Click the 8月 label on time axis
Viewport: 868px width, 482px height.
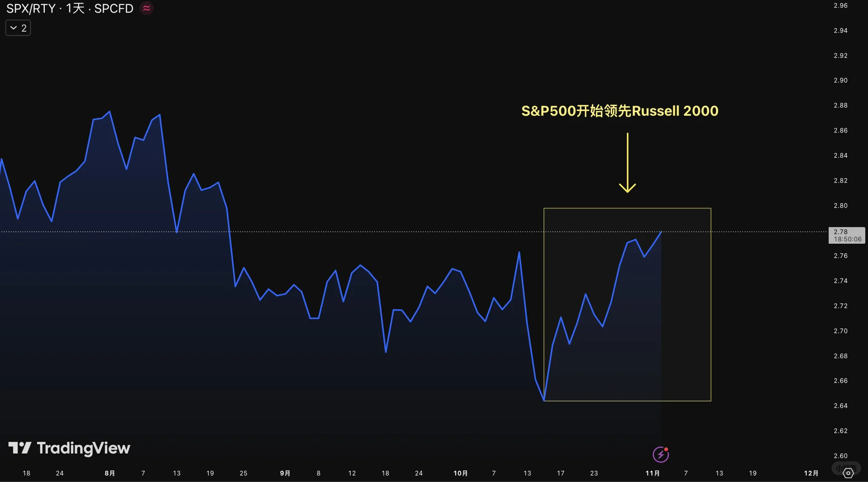click(x=110, y=473)
